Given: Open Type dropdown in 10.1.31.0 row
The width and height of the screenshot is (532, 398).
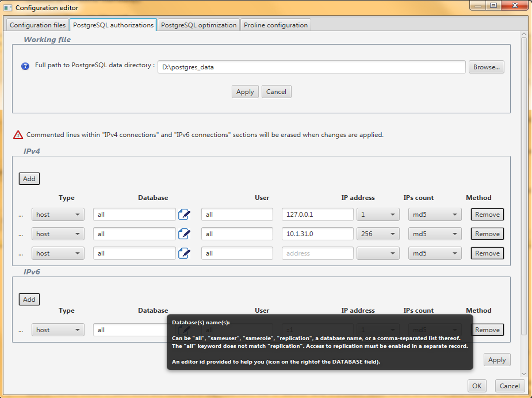Looking at the screenshot, I should 58,234.
